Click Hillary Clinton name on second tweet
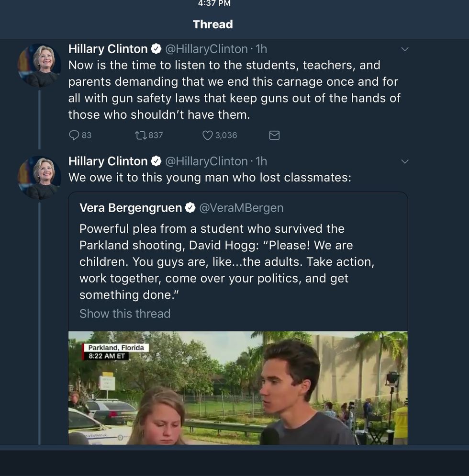469x476 pixels. (x=108, y=161)
